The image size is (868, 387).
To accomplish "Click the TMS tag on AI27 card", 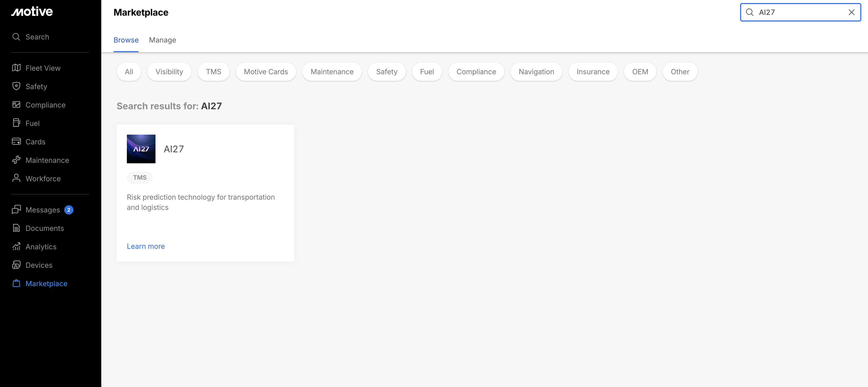I will point(140,177).
